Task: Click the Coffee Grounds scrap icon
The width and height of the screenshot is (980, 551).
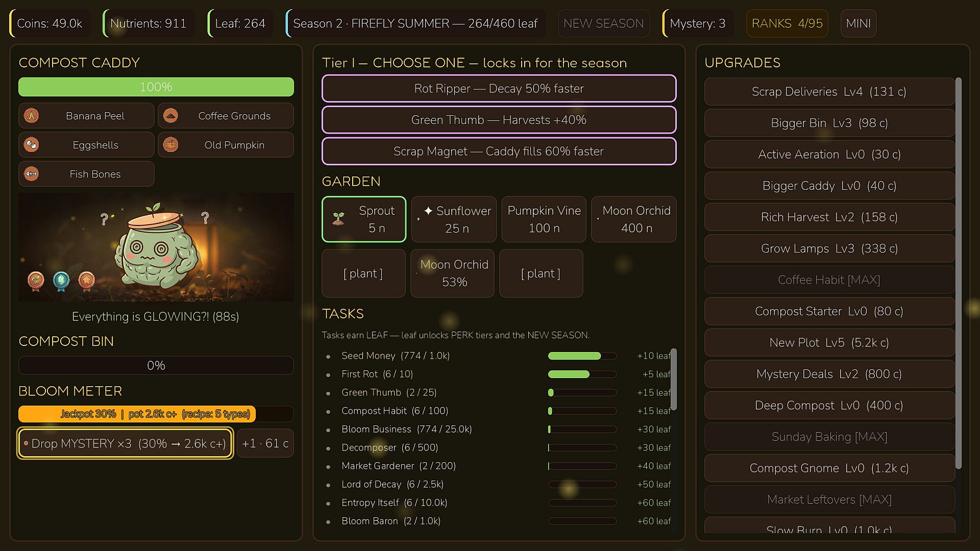Action: (170, 116)
